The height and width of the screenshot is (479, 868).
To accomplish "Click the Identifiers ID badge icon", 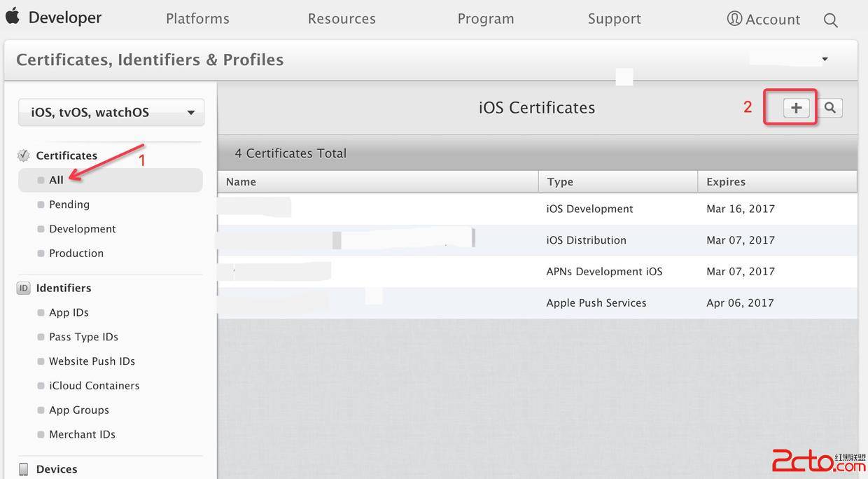I will pyautogui.click(x=24, y=288).
